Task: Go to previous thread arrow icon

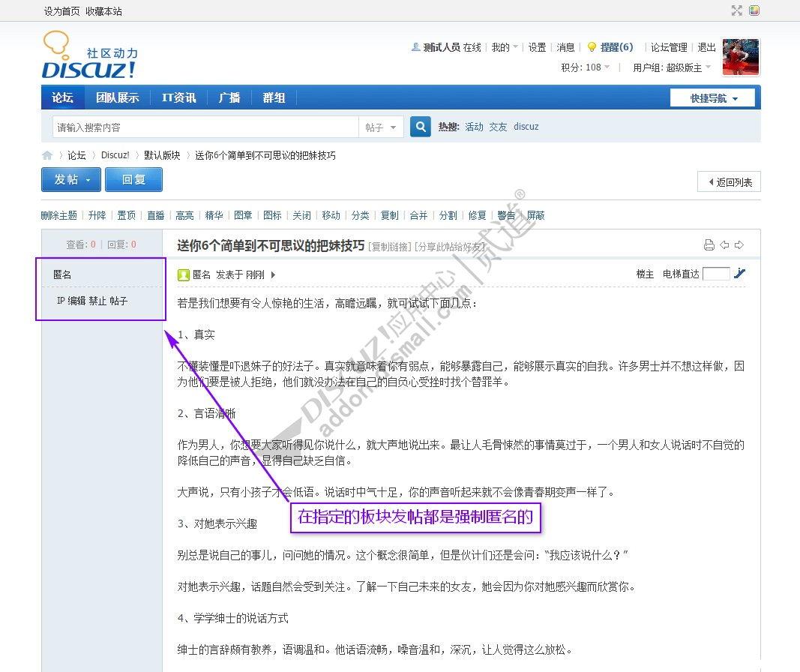Action: tap(724, 245)
